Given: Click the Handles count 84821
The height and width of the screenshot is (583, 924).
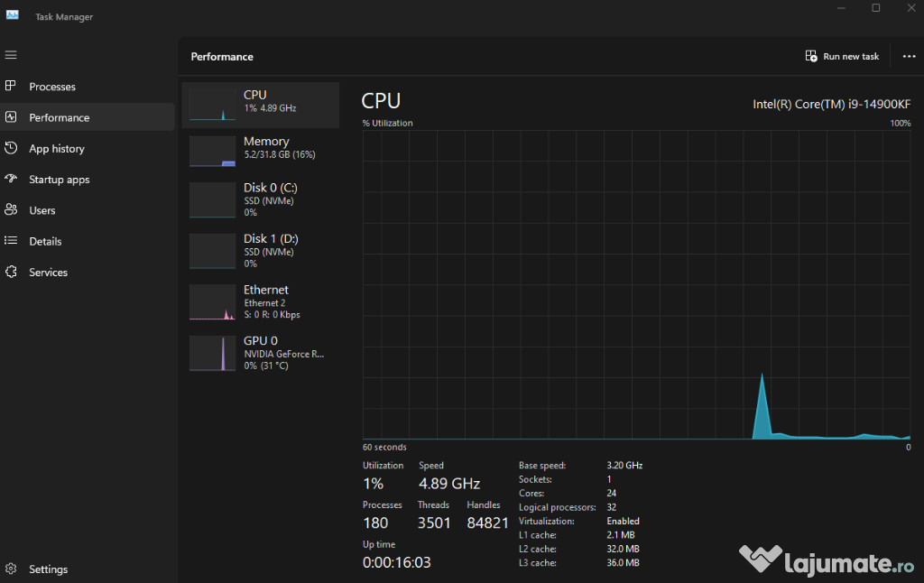Looking at the screenshot, I should (x=487, y=523).
